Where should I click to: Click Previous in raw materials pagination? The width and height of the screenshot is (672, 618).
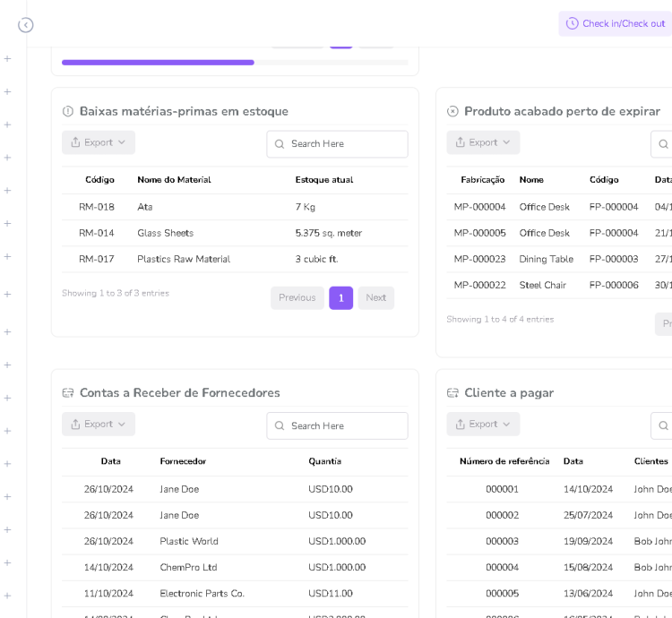point(297,298)
